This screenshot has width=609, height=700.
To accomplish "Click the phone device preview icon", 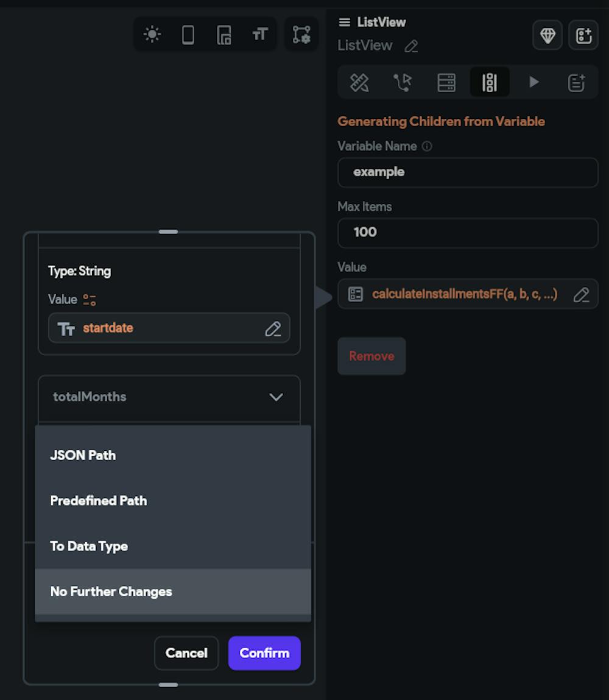I will tap(188, 35).
